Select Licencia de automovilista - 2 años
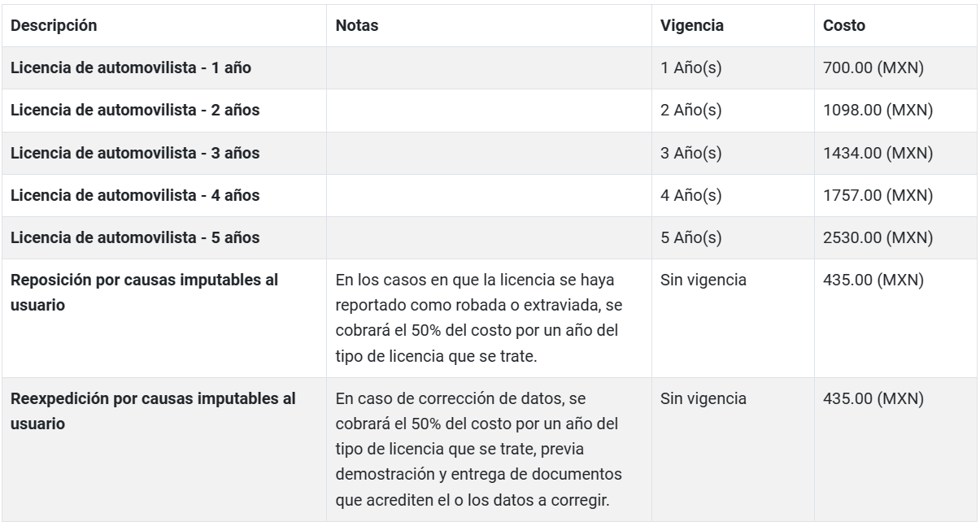980x526 pixels. 135,111
